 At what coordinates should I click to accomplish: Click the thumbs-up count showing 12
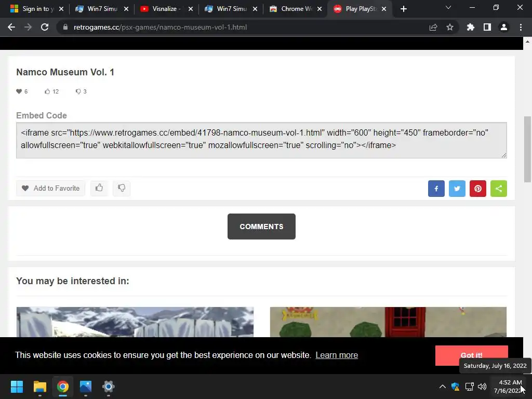point(51,91)
